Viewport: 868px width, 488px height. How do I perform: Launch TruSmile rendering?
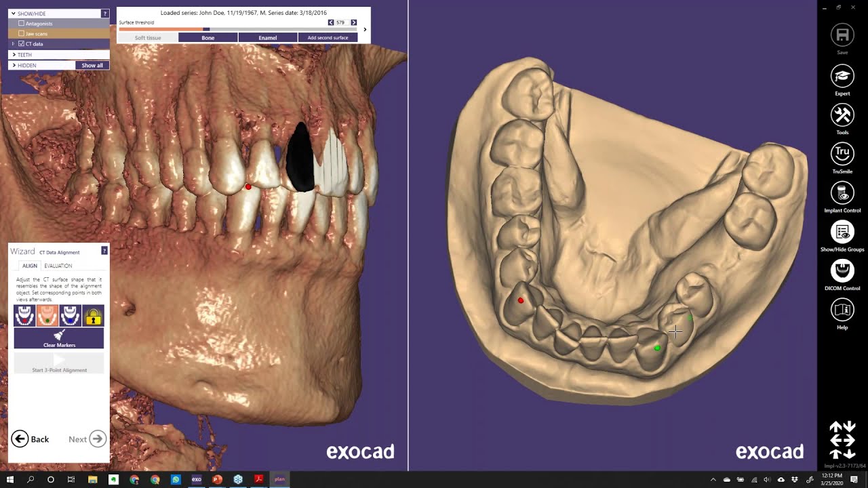[x=842, y=153]
